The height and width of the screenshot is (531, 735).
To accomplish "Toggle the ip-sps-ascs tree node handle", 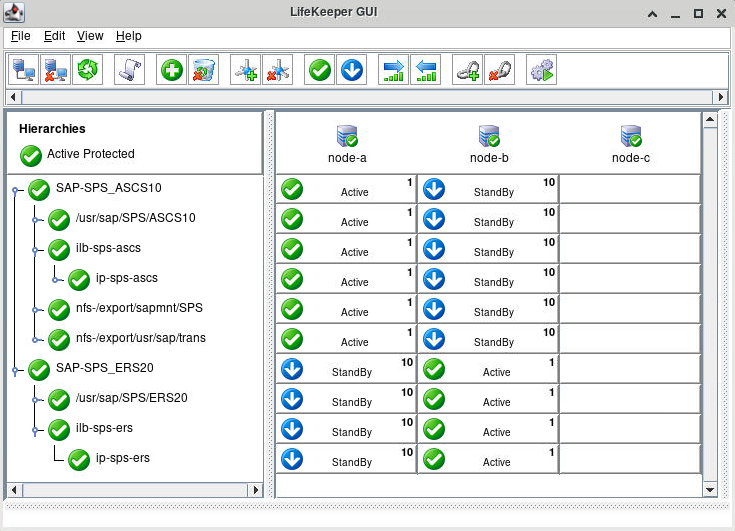I will tap(55, 280).
